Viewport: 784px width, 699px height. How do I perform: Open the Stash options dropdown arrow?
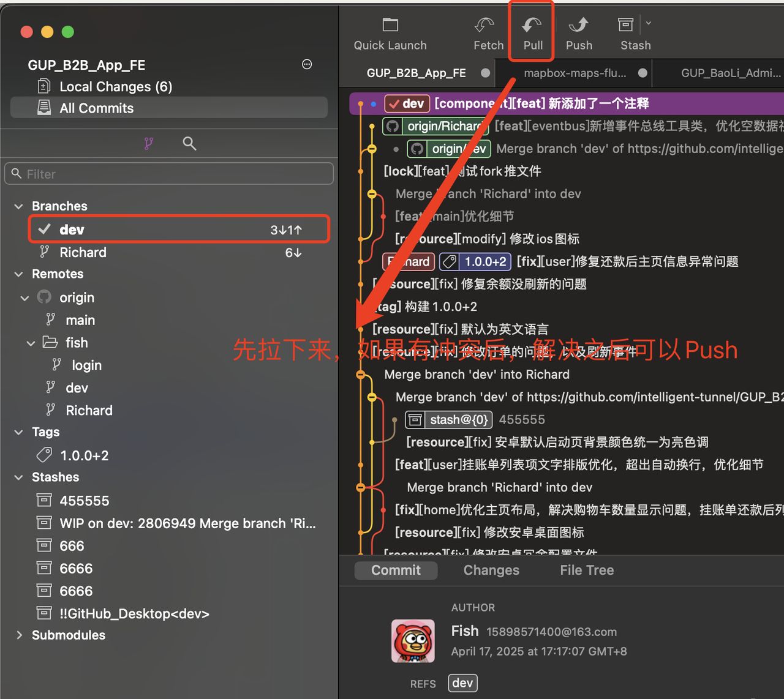[x=648, y=23]
